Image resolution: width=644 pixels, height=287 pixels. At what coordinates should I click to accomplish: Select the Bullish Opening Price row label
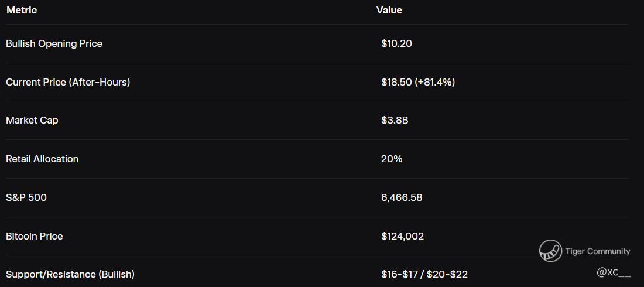point(54,43)
